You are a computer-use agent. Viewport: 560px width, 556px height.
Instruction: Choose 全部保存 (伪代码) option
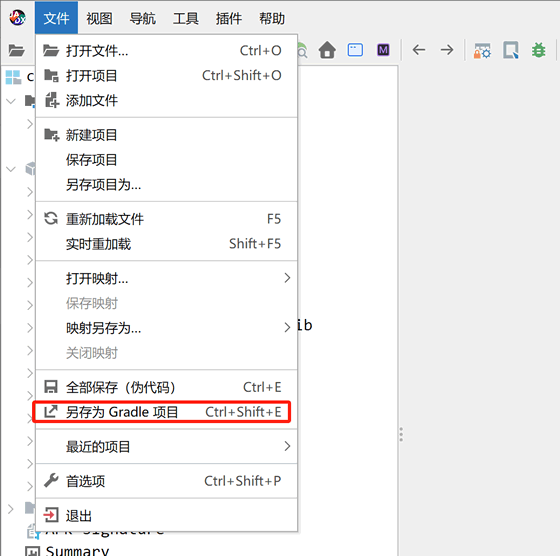(x=166, y=387)
